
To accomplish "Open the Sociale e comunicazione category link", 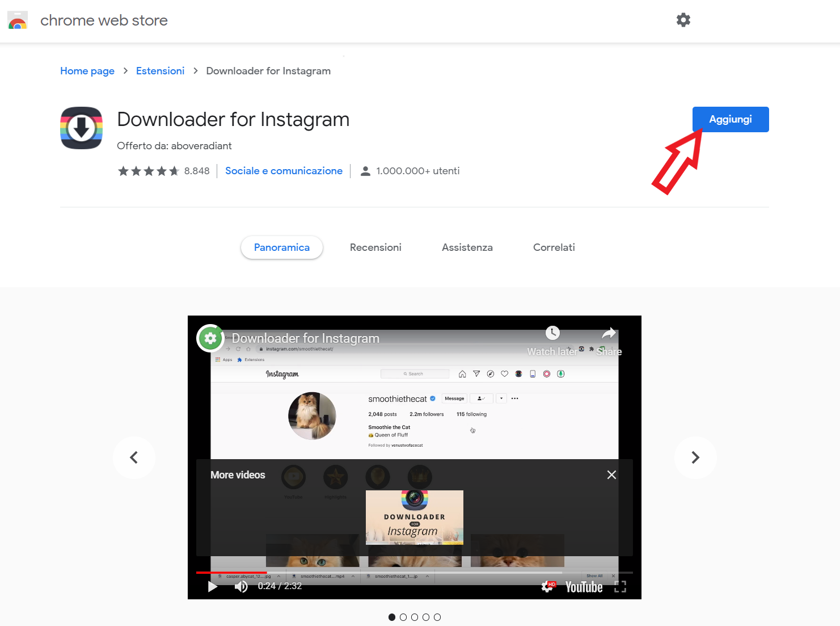I will point(284,171).
